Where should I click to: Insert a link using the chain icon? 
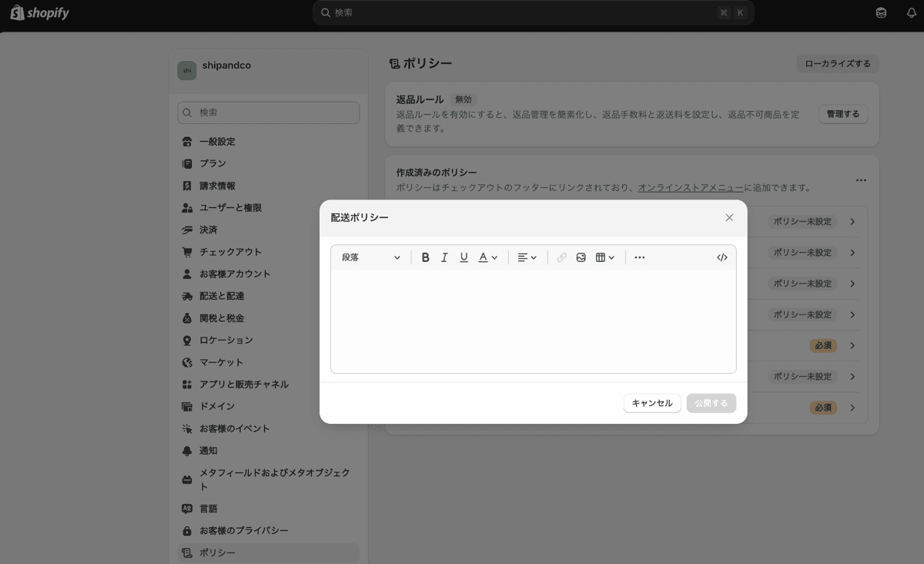[561, 257]
